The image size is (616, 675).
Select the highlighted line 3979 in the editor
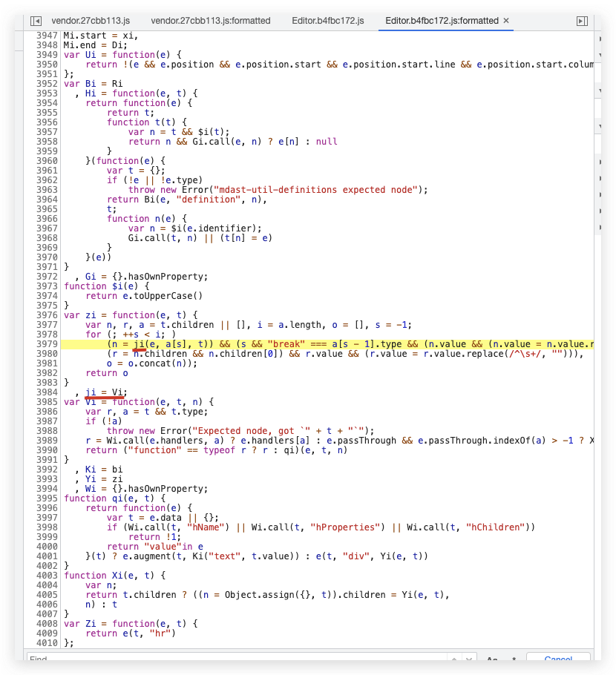(297, 345)
